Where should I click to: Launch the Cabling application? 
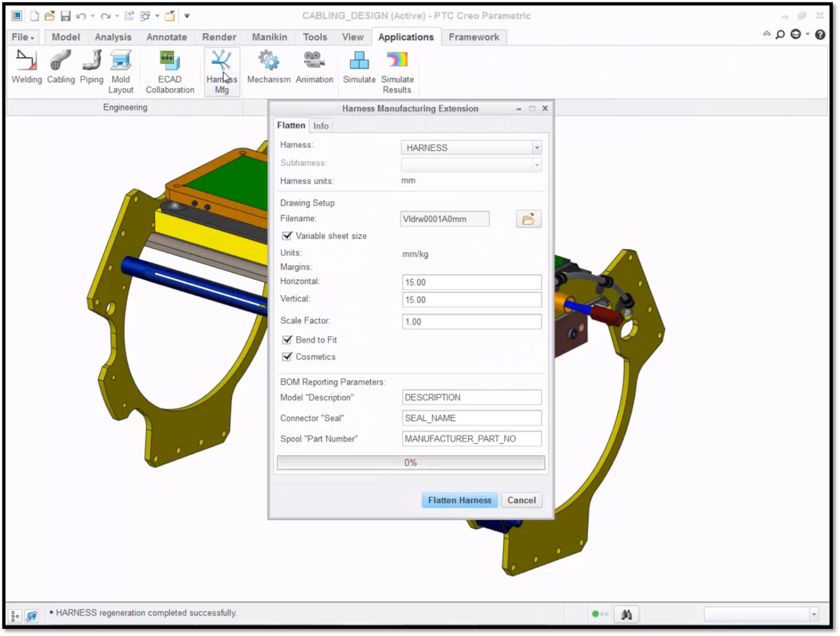click(61, 68)
